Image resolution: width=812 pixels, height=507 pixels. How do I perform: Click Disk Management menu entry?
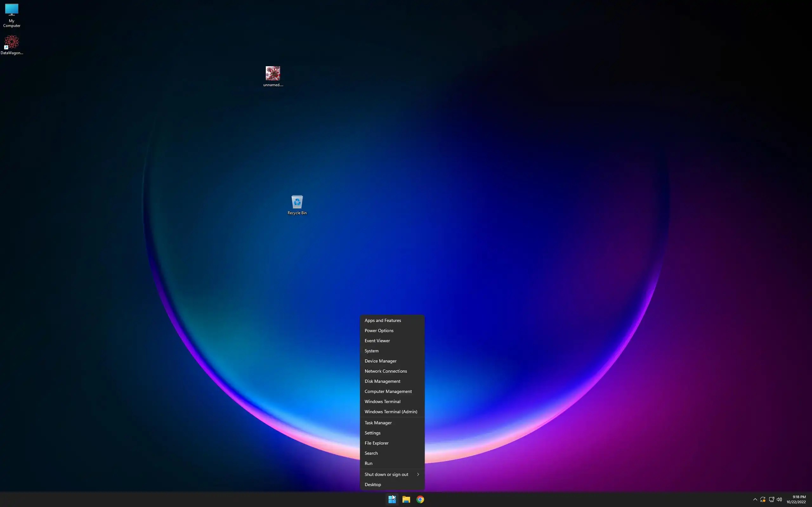tap(382, 381)
